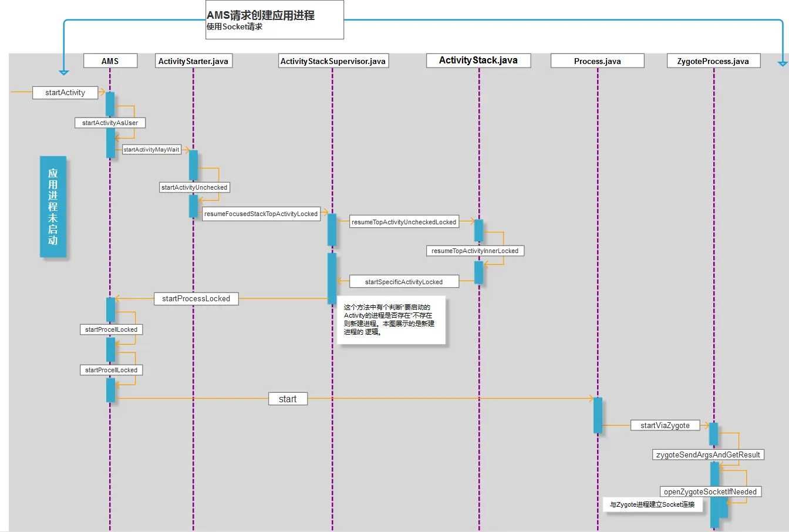
Task: Click the resumeFocusedStackTopActivityLocked label
Action: (261, 214)
